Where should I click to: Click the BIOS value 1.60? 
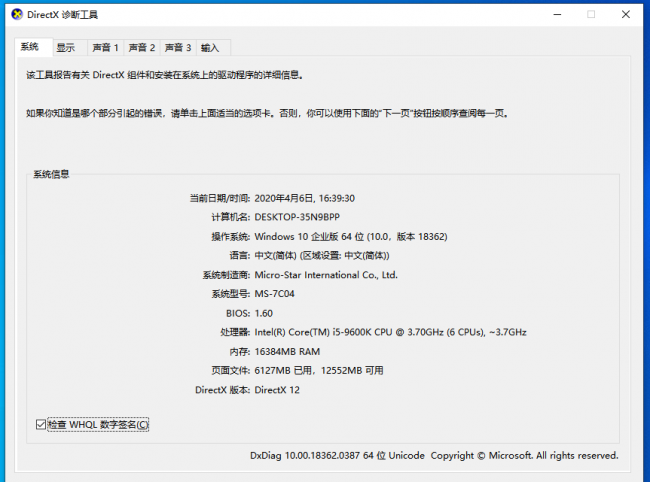264,313
